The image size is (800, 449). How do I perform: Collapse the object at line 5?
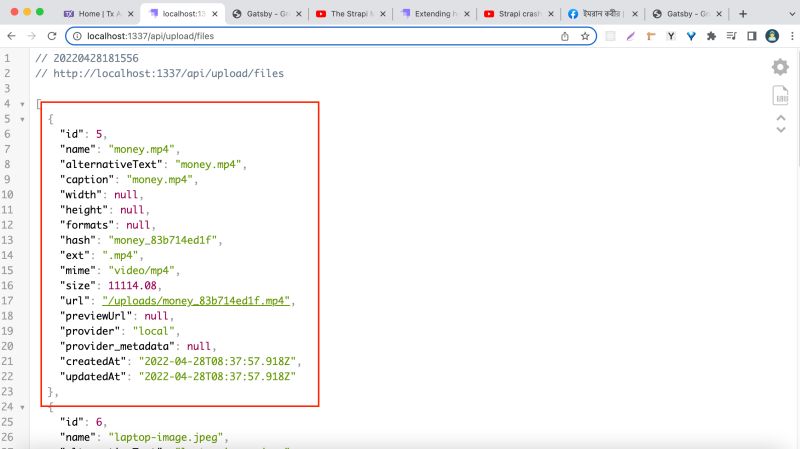22,119
